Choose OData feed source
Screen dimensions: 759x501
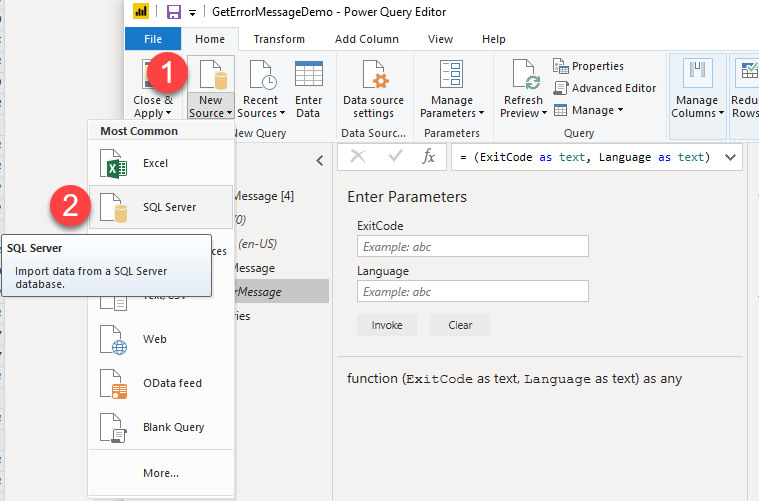click(161, 383)
